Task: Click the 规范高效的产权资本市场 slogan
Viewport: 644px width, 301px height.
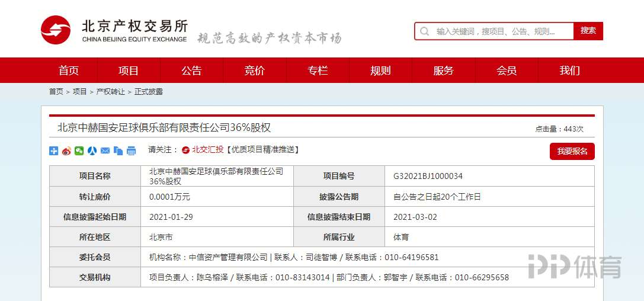Action: [270, 38]
